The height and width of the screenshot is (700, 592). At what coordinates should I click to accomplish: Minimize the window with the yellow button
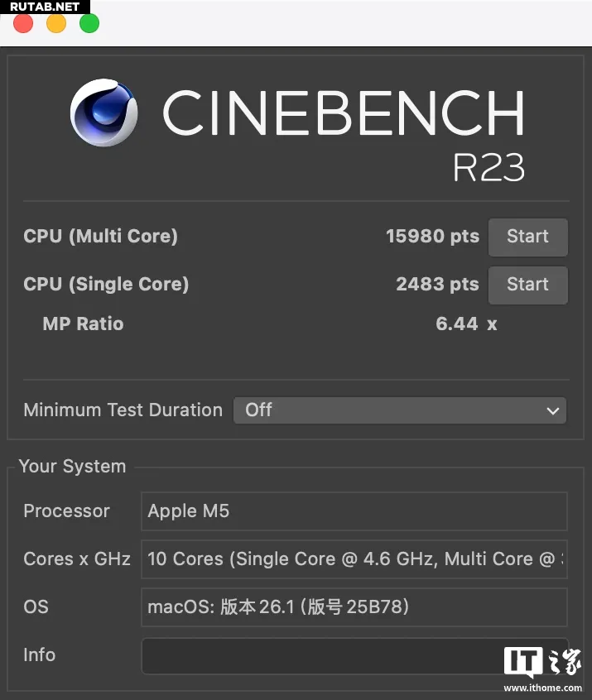(x=56, y=23)
